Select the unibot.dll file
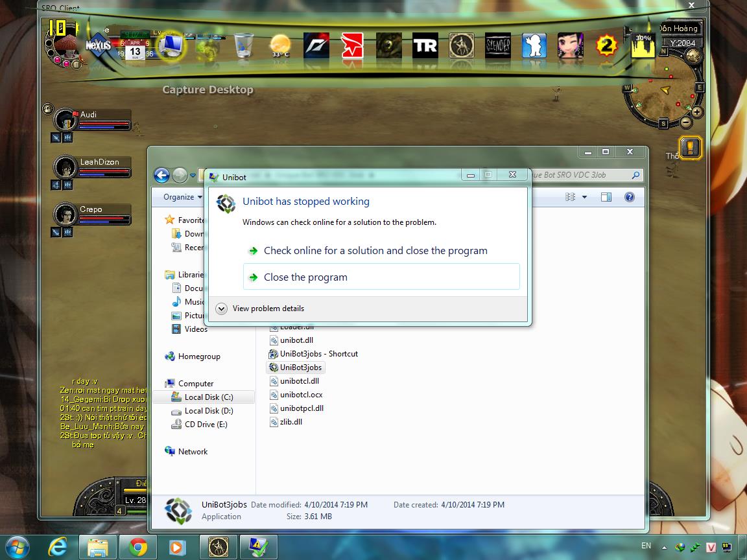 coord(292,340)
